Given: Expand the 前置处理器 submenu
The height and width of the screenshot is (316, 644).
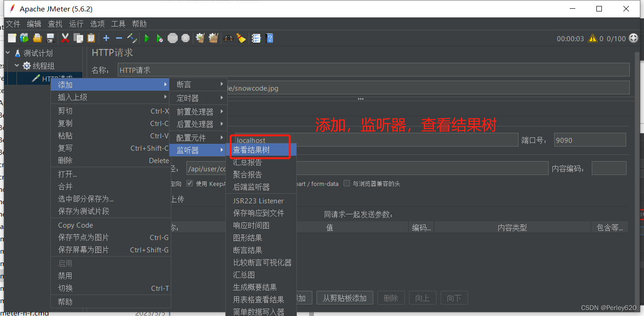Looking at the screenshot, I should click(x=198, y=112).
